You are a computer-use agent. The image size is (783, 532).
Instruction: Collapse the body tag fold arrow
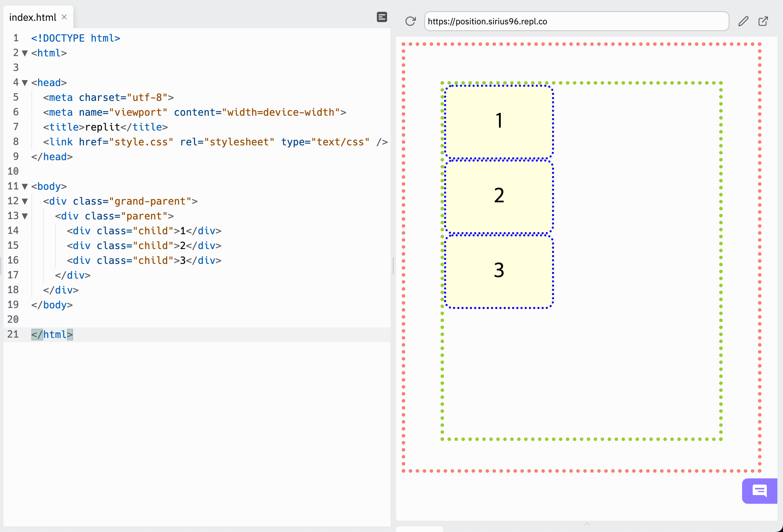click(x=25, y=187)
